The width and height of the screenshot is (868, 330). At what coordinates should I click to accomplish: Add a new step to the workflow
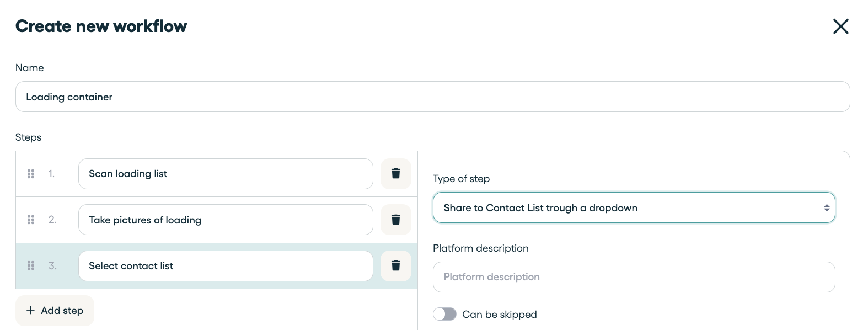pos(55,311)
